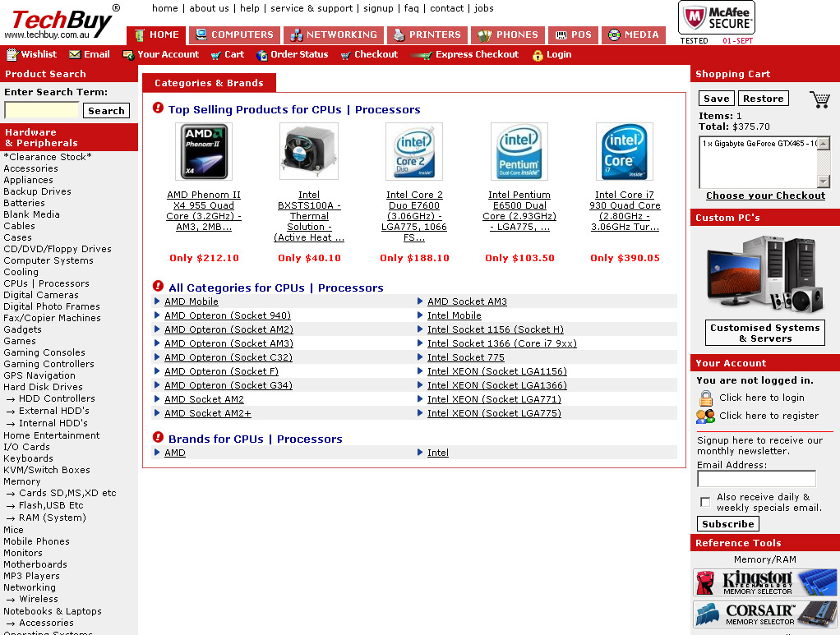Image resolution: width=840 pixels, height=635 pixels.
Task: Click the cart list scroll down arrow
Action: [x=824, y=182]
